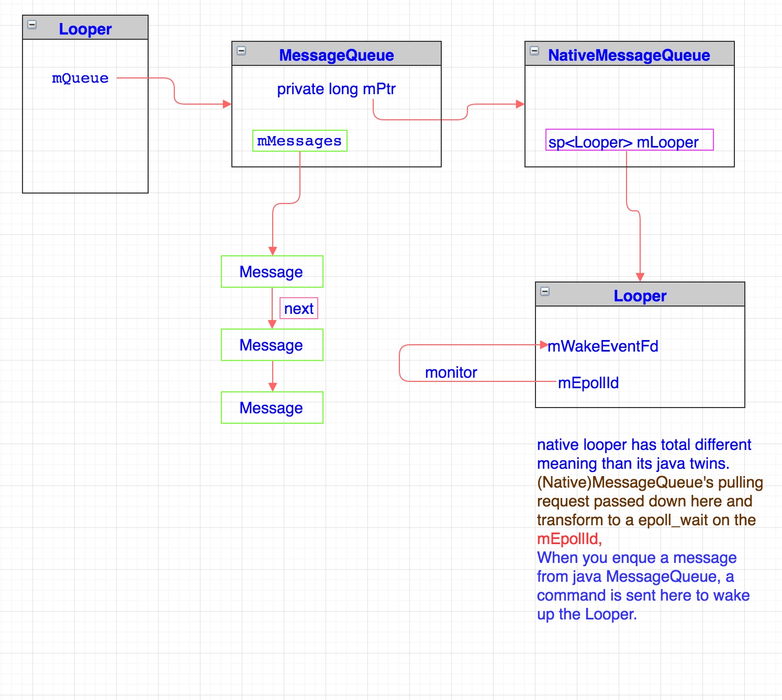782x700 pixels.
Task: Select the mWakeEventFd field
Action: 602,346
